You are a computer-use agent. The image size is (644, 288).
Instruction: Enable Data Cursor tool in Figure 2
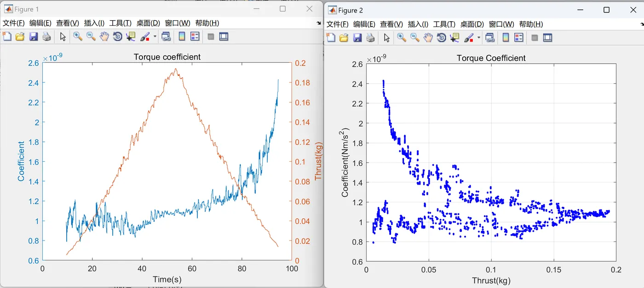coord(454,38)
